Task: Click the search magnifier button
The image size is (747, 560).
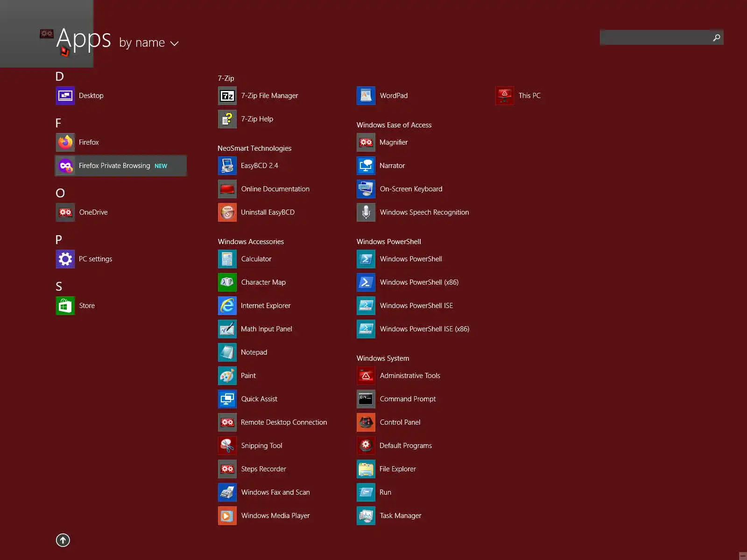Action: click(x=717, y=37)
